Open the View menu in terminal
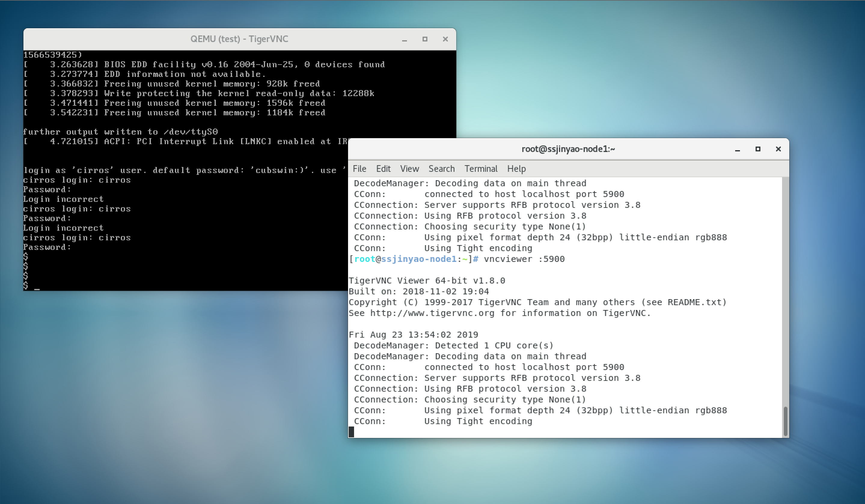This screenshot has height=504, width=865. pos(409,169)
